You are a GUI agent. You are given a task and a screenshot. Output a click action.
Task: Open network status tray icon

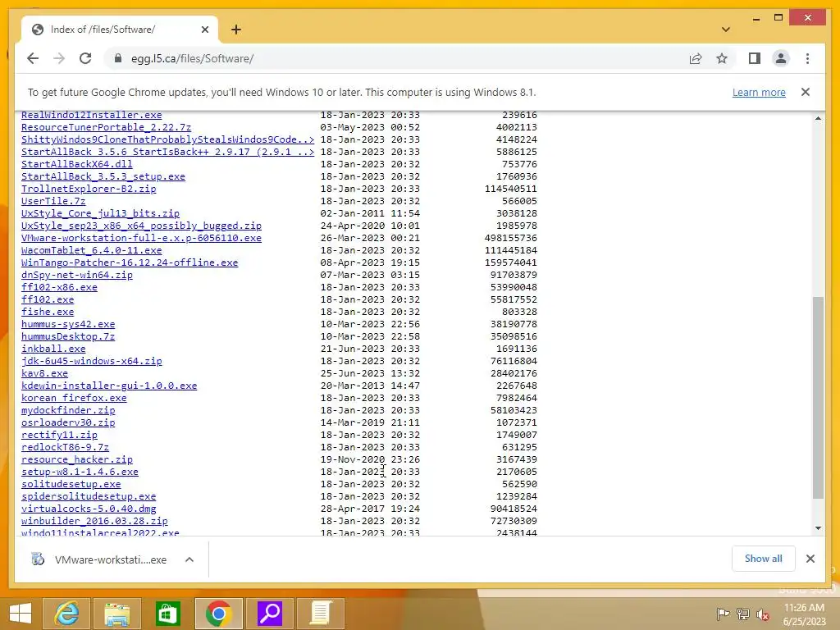coord(742,614)
